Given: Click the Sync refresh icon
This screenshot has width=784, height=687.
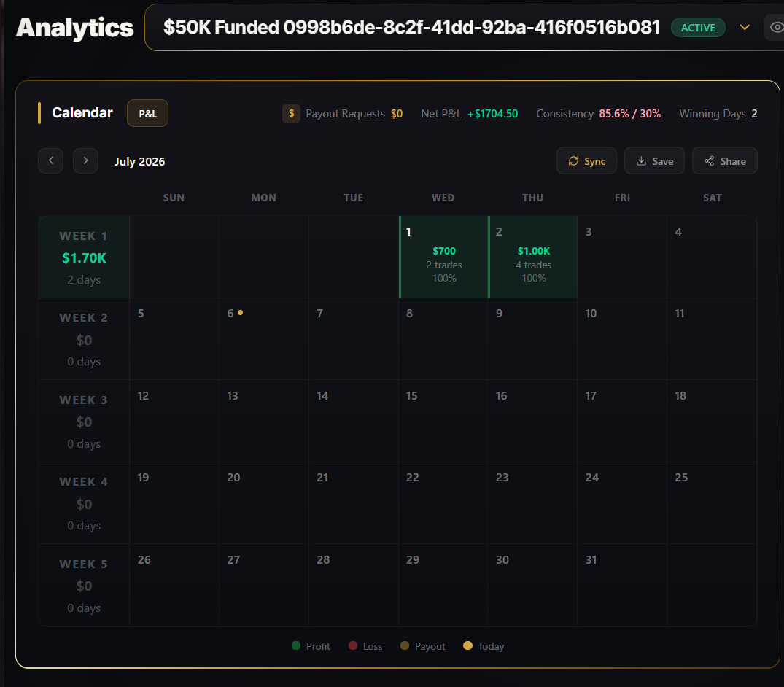Looking at the screenshot, I should (573, 161).
